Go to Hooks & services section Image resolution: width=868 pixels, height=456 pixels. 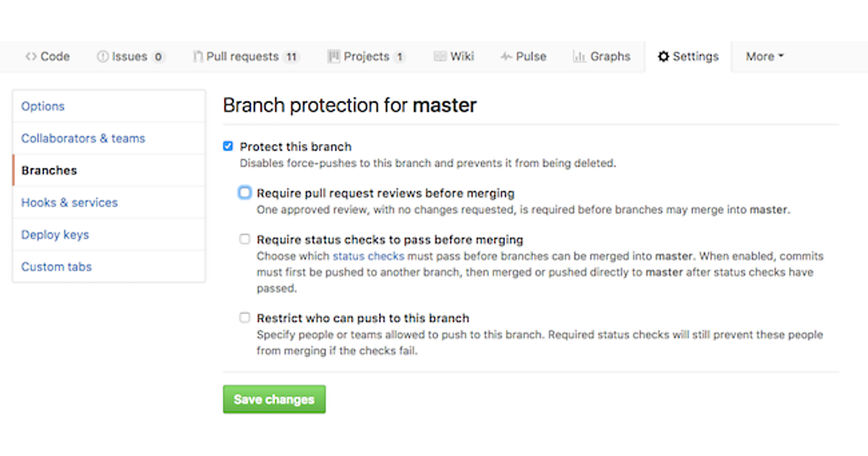[69, 203]
